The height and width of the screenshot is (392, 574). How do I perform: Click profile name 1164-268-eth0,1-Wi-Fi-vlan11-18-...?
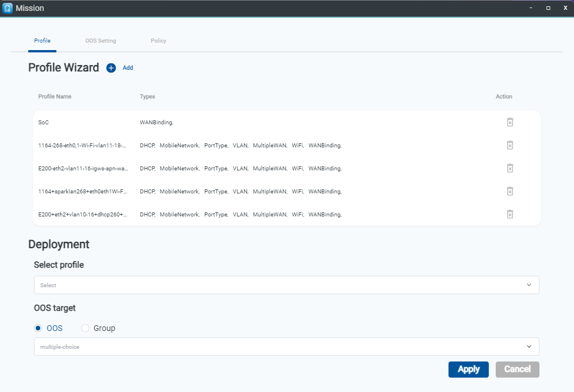pyautogui.click(x=82, y=145)
